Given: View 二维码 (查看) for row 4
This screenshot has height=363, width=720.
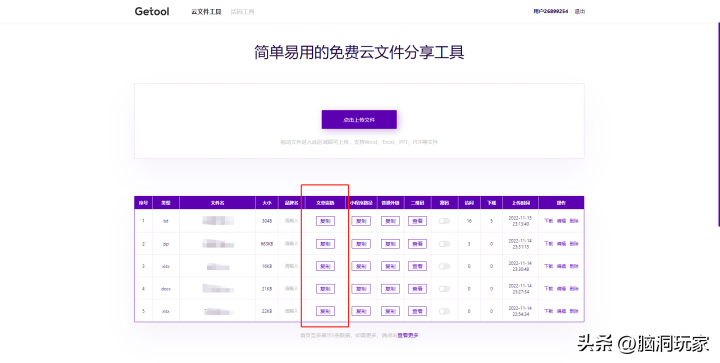Looking at the screenshot, I should pos(417,289).
